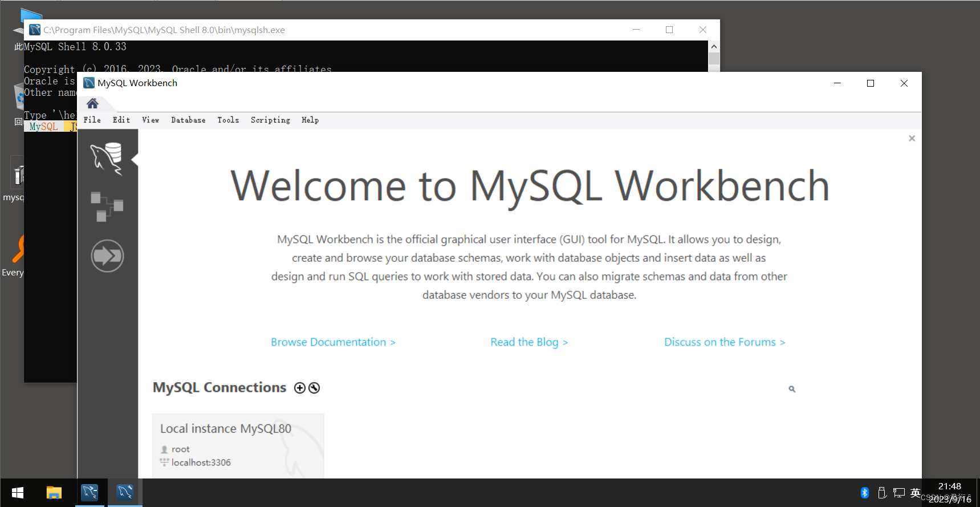Maximize the MySQL Workbench window
The width and height of the screenshot is (980, 507).
tap(871, 83)
